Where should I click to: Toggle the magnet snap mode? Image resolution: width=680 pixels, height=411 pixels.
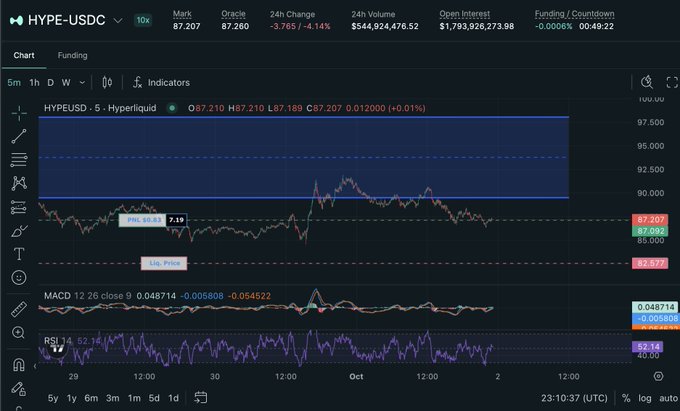[x=19, y=365]
